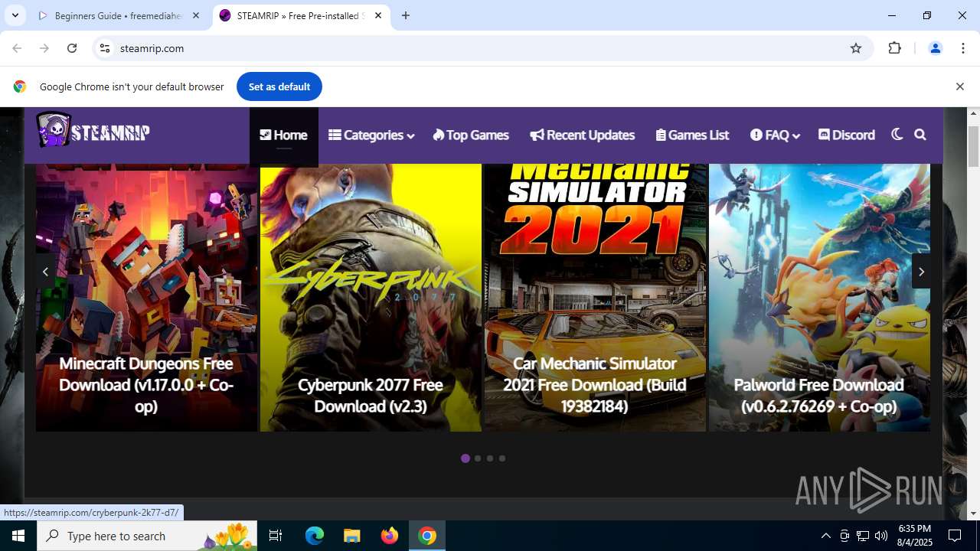The height and width of the screenshot is (551, 980).
Task: Open Windows Start menu
Action: 18,536
